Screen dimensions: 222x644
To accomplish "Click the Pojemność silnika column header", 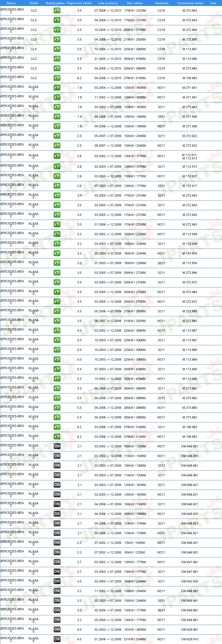I will point(79,3).
